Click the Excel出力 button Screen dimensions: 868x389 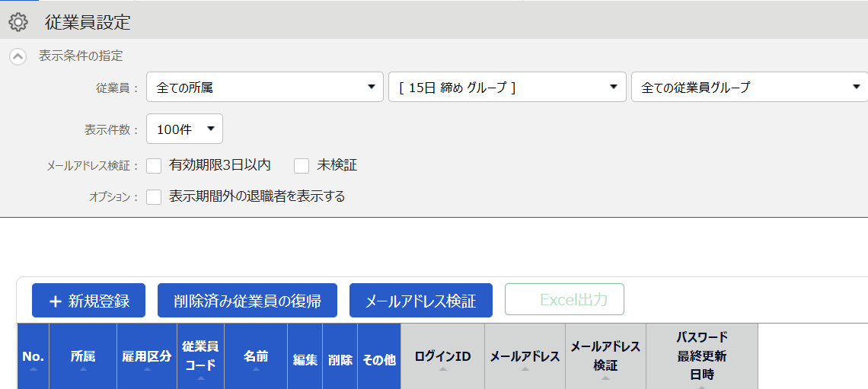pyautogui.click(x=565, y=299)
